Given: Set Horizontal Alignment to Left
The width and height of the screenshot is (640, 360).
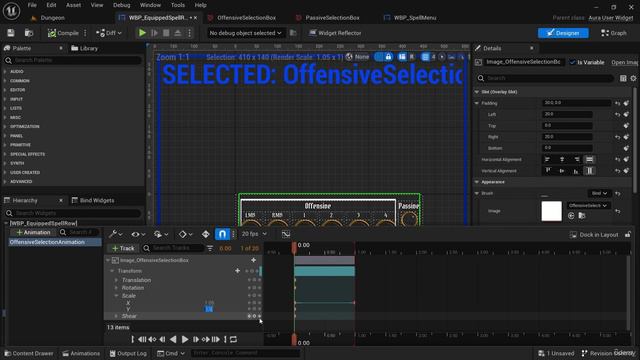Looking at the screenshot, I should (547, 160).
